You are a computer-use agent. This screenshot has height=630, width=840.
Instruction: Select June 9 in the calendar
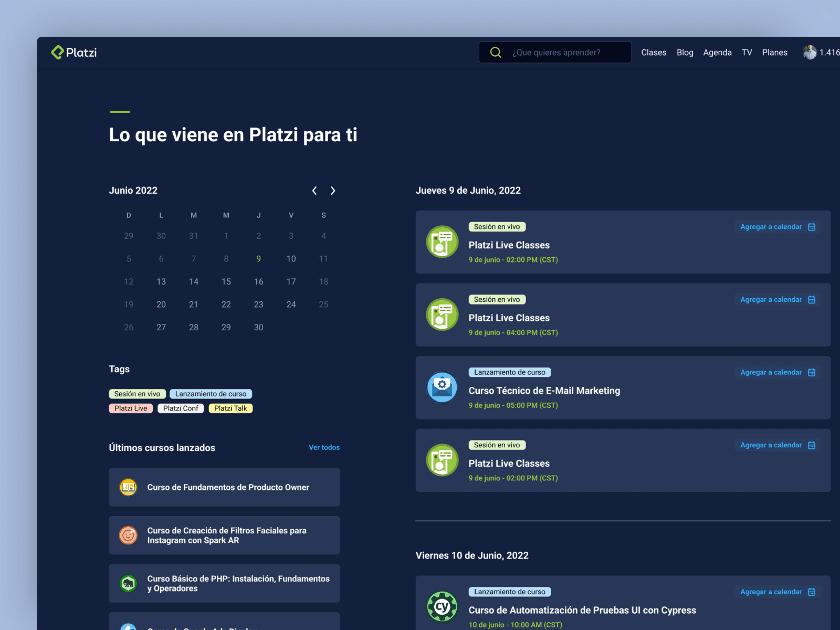coord(259,259)
